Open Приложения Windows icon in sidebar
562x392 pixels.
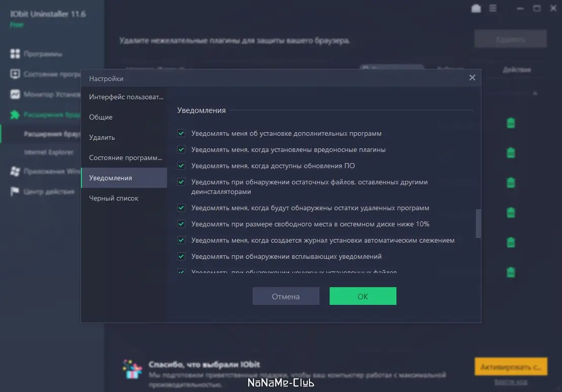[x=15, y=171]
